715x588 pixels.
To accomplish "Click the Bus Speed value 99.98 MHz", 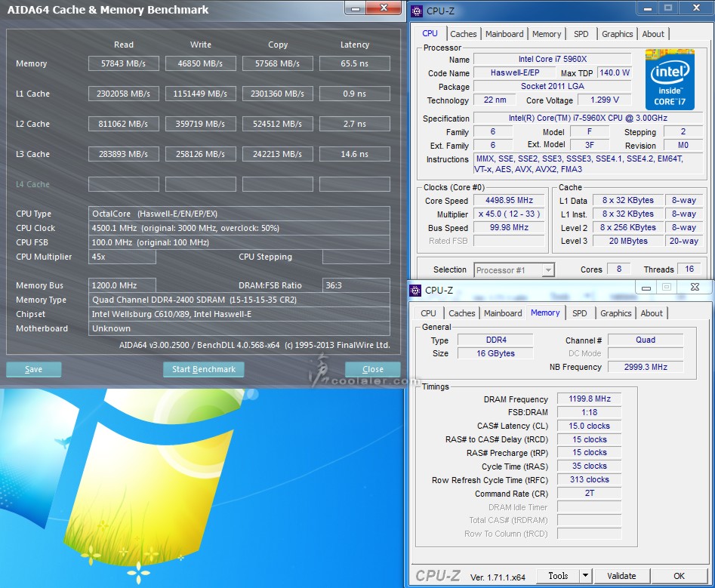I will pos(509,227).
